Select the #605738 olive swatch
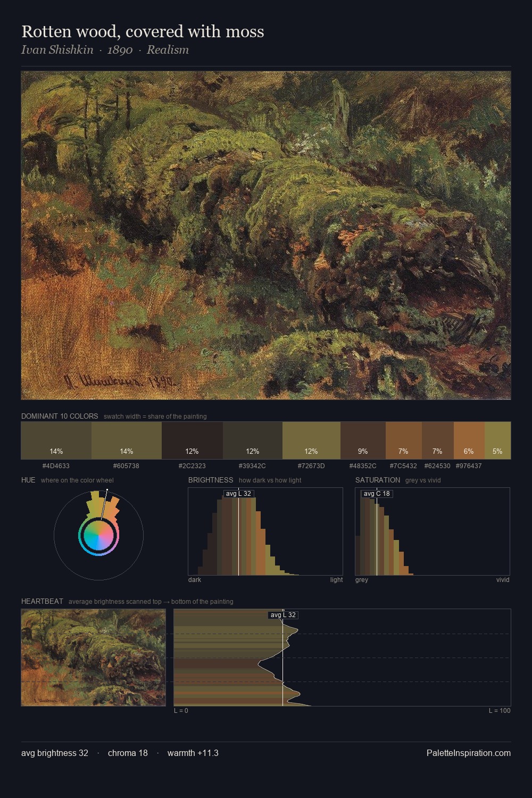The height and width of the screenshot is (798, 532). pos(127,440)
